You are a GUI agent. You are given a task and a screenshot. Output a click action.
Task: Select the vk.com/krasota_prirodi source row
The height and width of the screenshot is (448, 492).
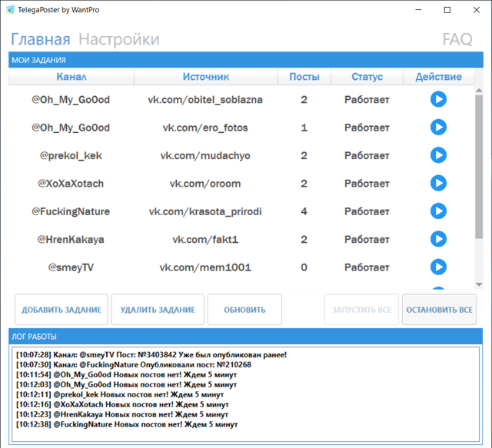(x=241, y=211)
